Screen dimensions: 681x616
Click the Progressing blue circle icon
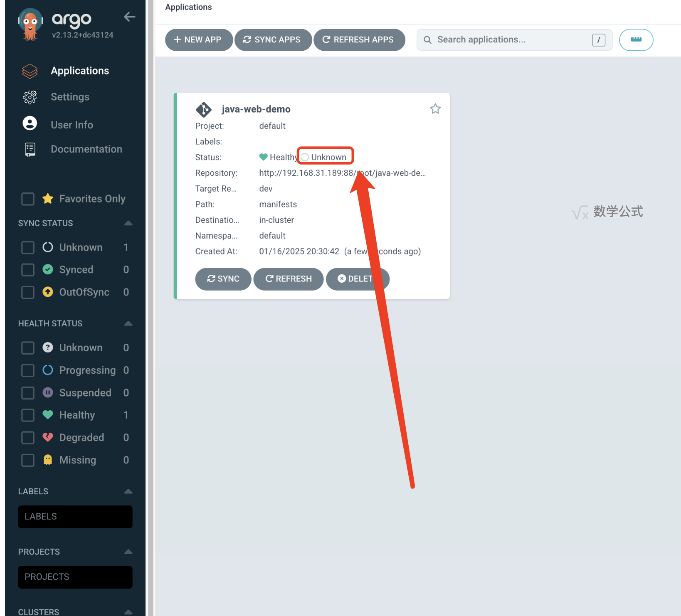tap(48, 370)
